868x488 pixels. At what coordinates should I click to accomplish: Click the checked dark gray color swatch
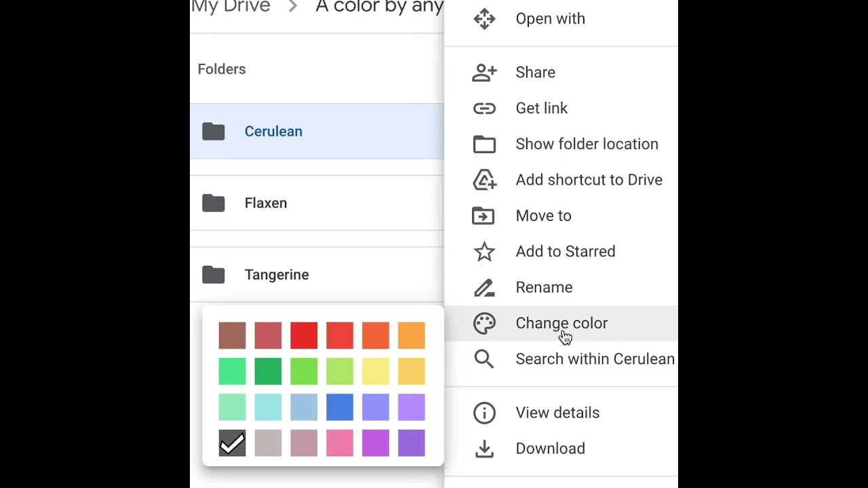click(x=232, y=443)
